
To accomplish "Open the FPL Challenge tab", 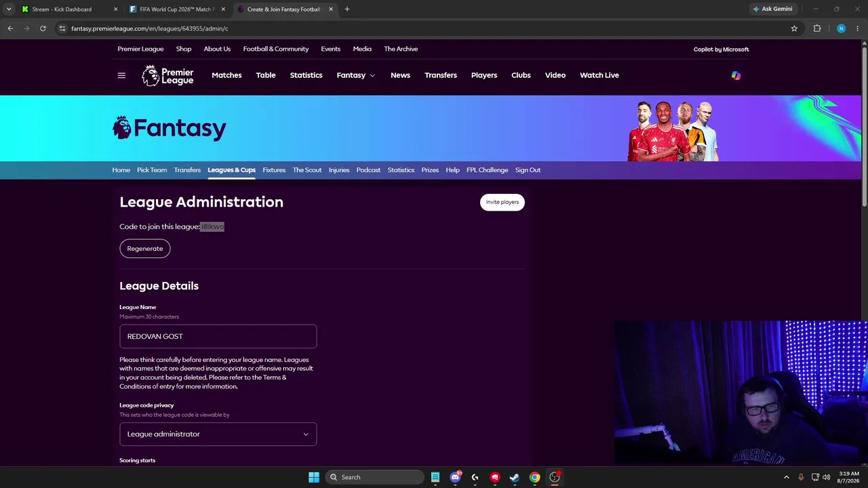I will (x=488, y=170).
